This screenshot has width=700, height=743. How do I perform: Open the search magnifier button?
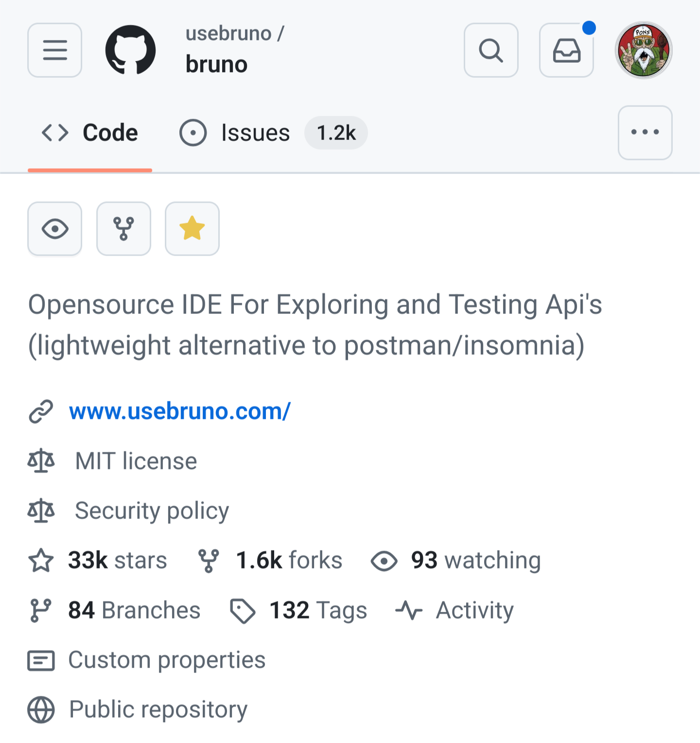coord(491,50)
